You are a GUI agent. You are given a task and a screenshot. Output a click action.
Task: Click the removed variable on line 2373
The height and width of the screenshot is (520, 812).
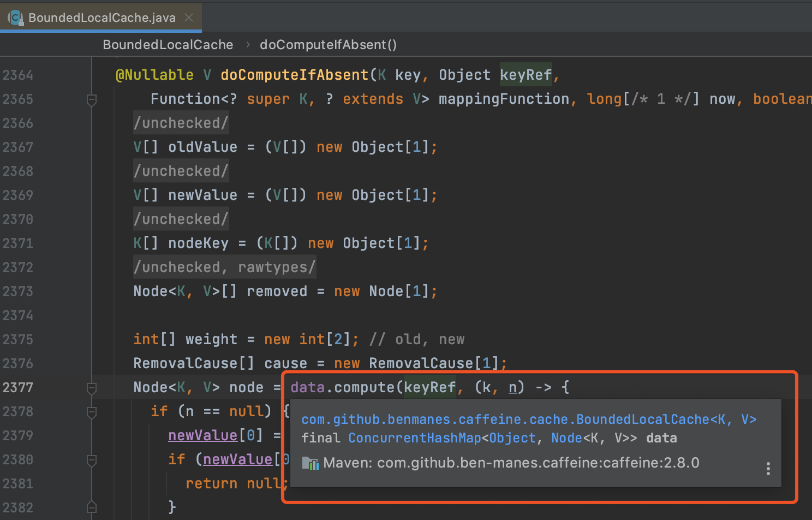point(277,291)
